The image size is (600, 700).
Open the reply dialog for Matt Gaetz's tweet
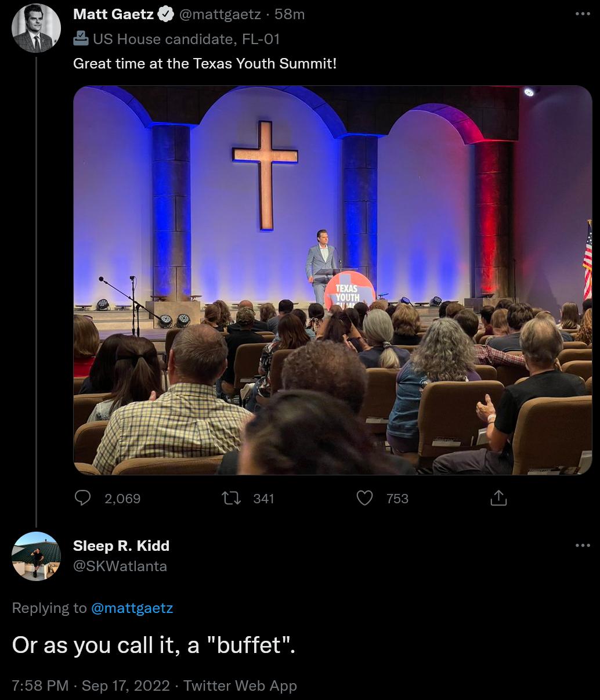coord(83,498)
